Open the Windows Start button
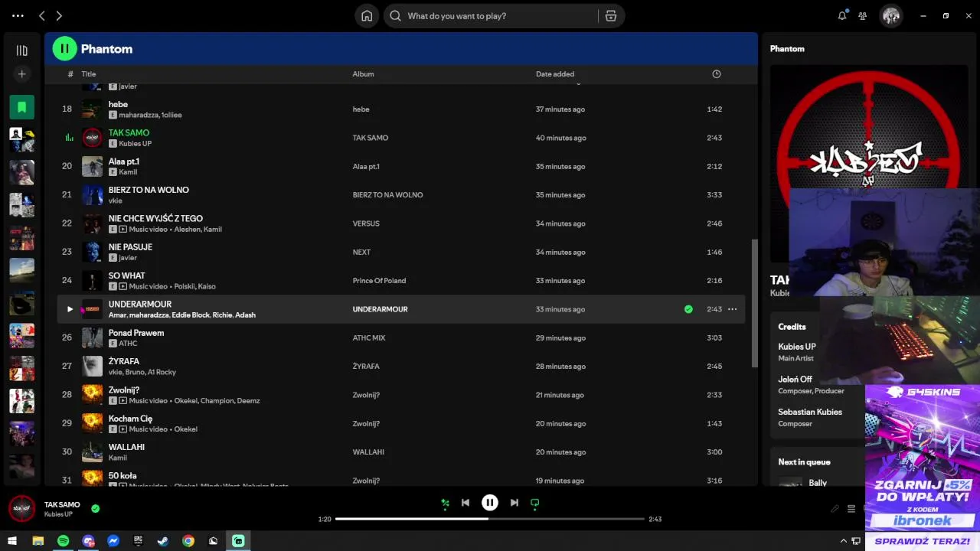Viewport: 980px width, 551px height. (12, 541)
